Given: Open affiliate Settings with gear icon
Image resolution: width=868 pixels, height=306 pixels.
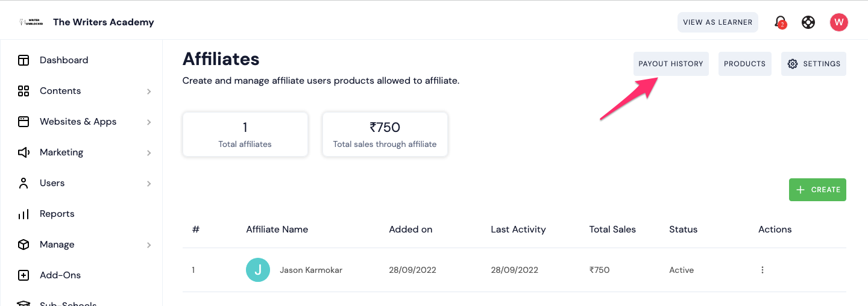Looking at the screenshot, I should (814, 64).
